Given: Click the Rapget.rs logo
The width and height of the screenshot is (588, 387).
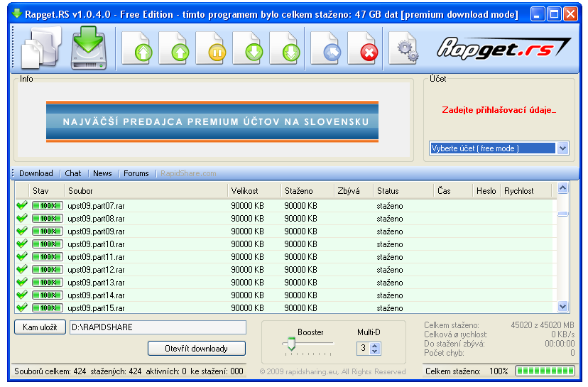Looking at the screenshot, I should coord(503,48).
